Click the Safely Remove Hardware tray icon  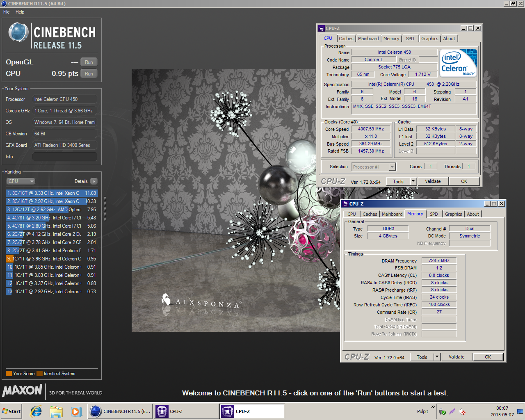coord(442,411)
